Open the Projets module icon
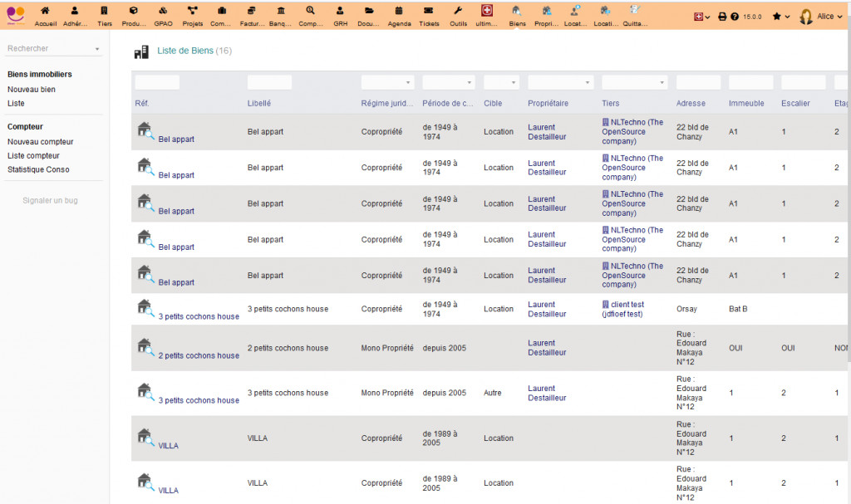Screen dimensions: 851x504 pyautogui.click(x=192, y=15)
